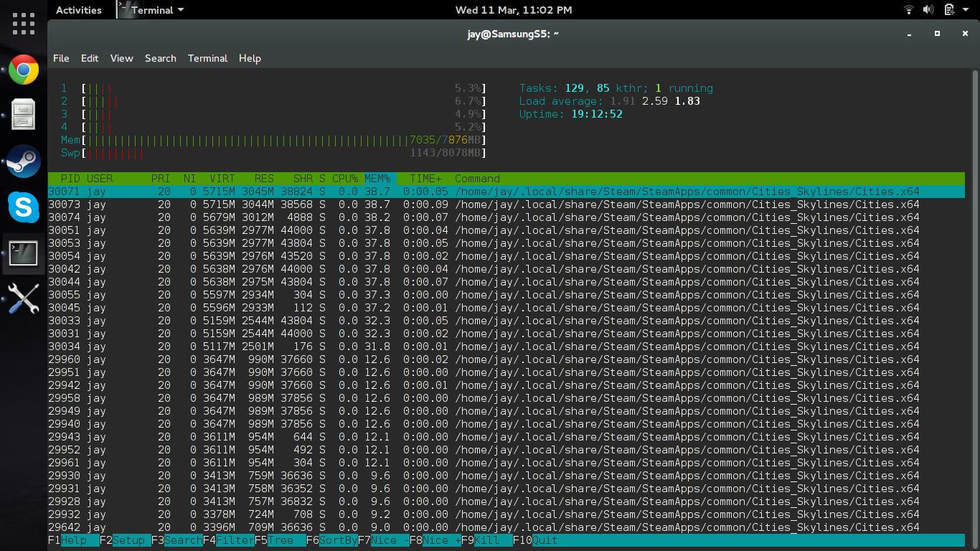Click F10 Quit in htop footer

535,540
